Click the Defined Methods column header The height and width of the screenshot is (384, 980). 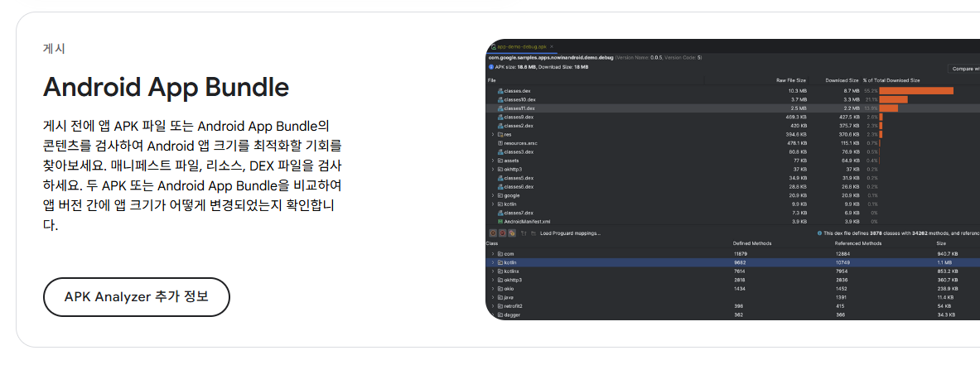point(752,243)
